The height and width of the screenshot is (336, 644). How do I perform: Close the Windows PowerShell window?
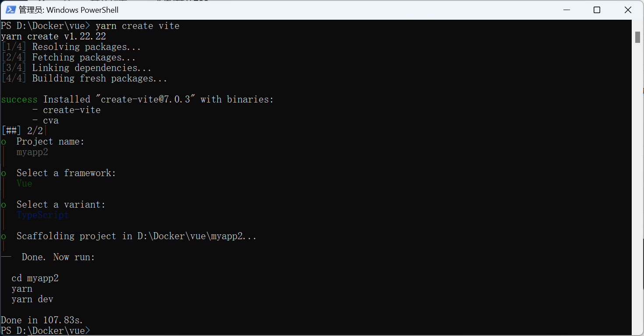(x=628, y=10)
